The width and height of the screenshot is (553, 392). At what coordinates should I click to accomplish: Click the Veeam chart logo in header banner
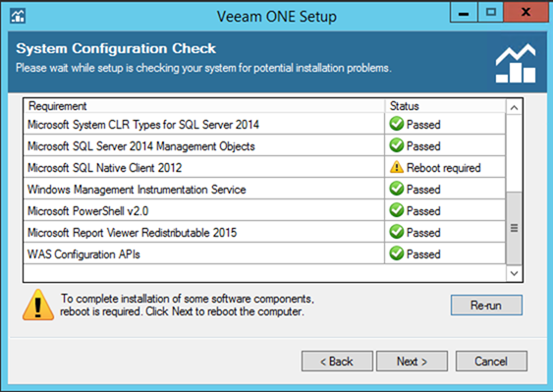point(516,63)
